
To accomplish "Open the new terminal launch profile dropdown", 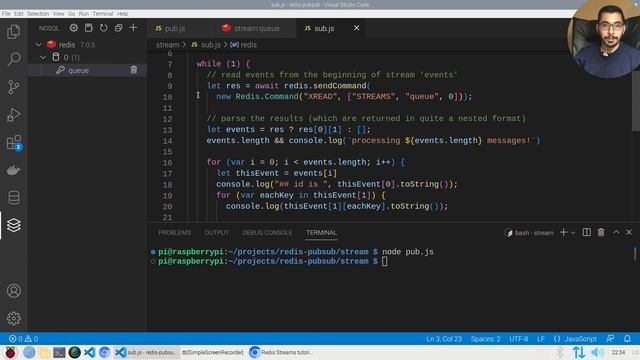I will click(x=573, y=233).
